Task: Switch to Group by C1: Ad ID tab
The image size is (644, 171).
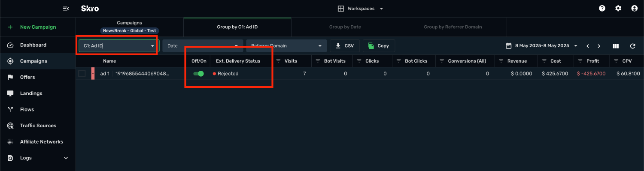Action: click(x=237, y=27)
